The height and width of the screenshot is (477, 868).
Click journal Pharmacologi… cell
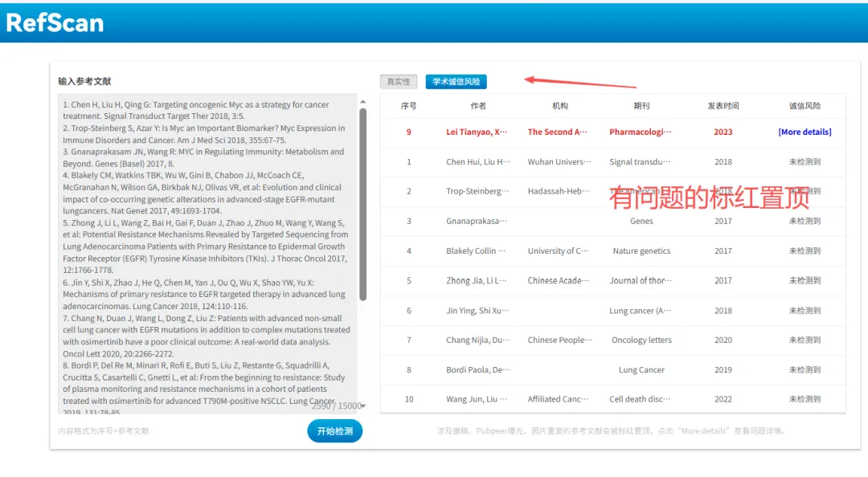coord(641,132)
